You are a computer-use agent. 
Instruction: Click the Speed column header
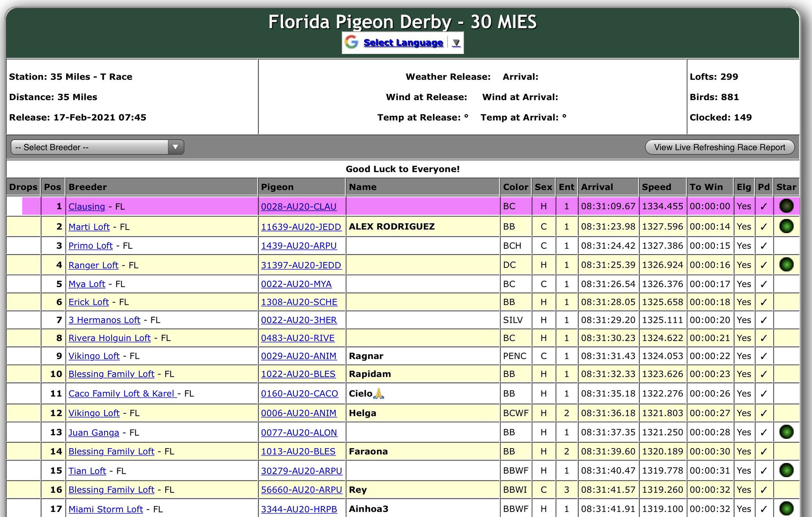[656, 187]
